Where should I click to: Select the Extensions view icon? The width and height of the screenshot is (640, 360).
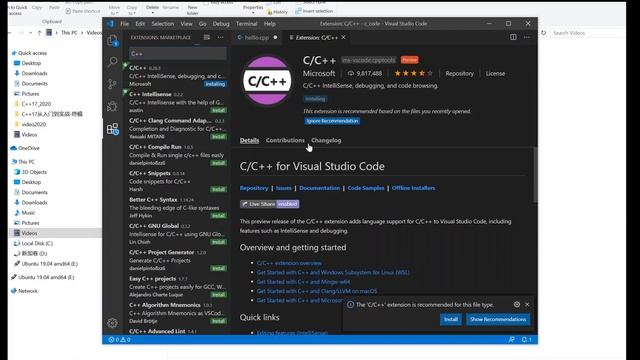112,129
